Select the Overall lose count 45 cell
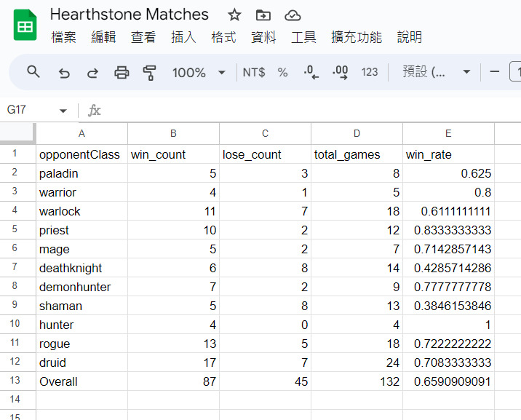 point(265,381)
